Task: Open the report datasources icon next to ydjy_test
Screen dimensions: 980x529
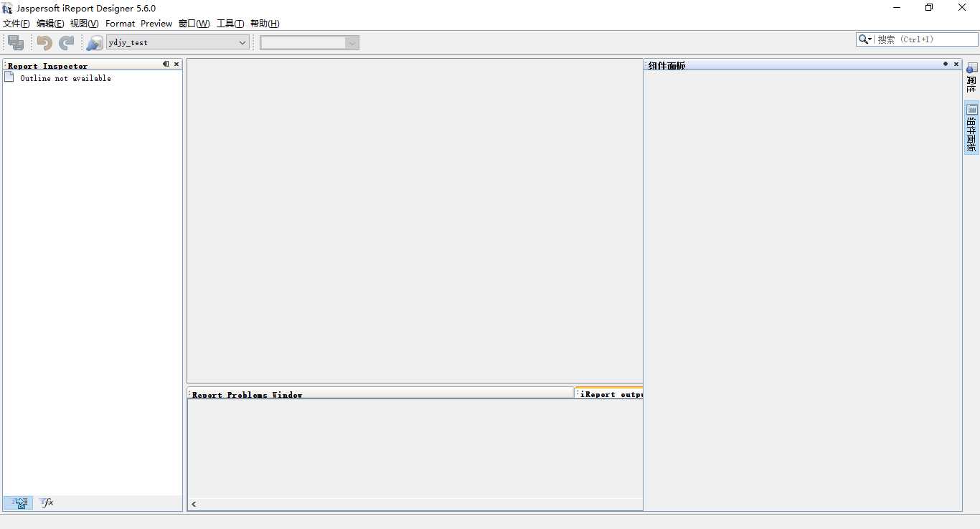Action: [x=94, y=43]
